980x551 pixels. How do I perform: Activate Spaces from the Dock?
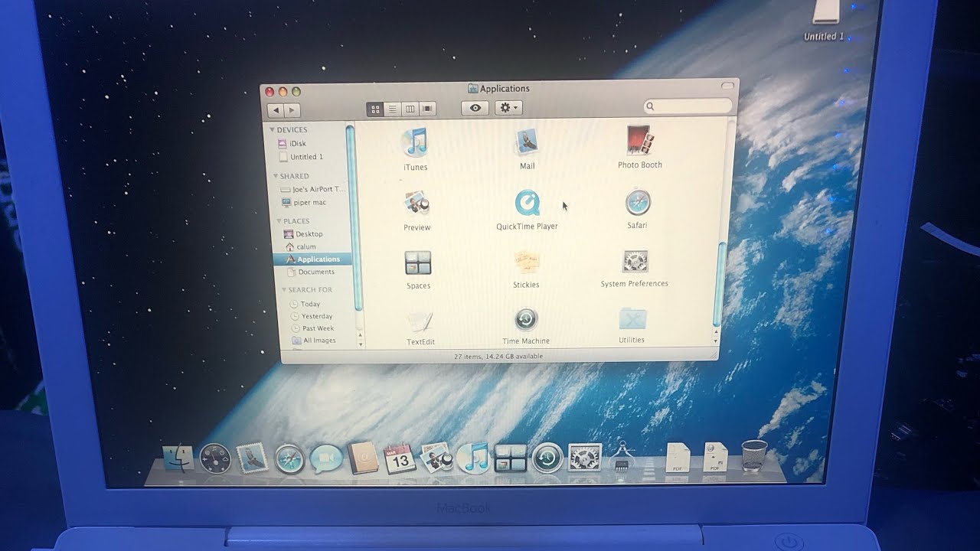click(x=510, y=458)
